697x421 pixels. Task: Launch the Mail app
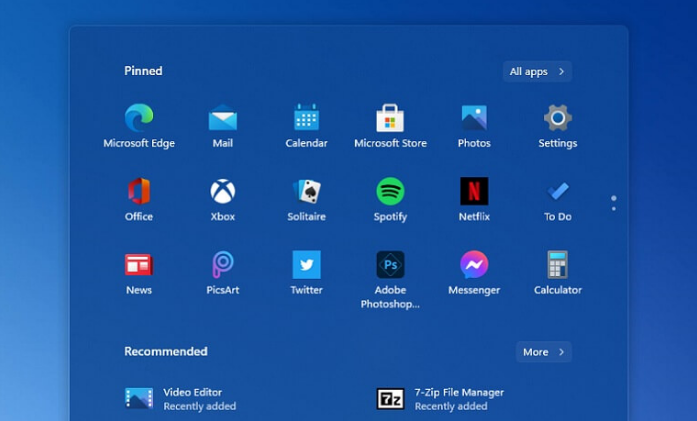coord(223,118)
